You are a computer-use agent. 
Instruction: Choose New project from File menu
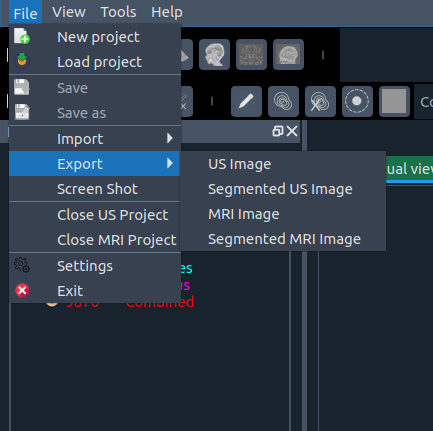point(95,37)
